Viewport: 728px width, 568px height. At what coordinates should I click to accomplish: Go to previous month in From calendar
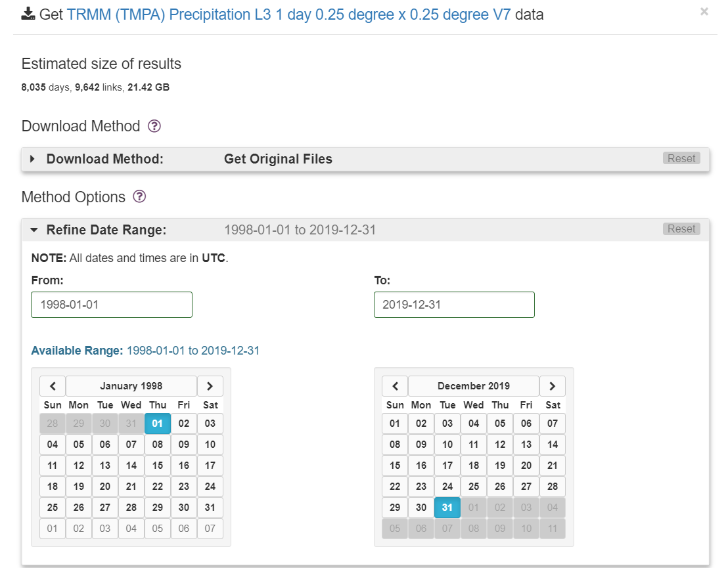click(x=53, y=386)
